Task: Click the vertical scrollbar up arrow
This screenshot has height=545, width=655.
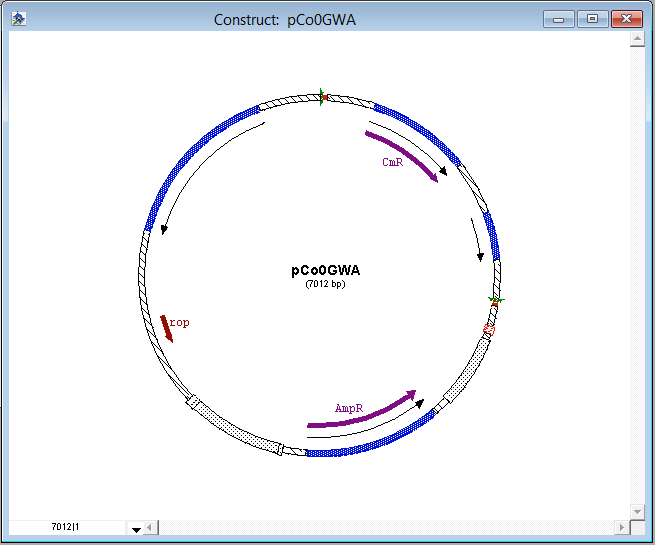Action: click(x=637, y=39)
